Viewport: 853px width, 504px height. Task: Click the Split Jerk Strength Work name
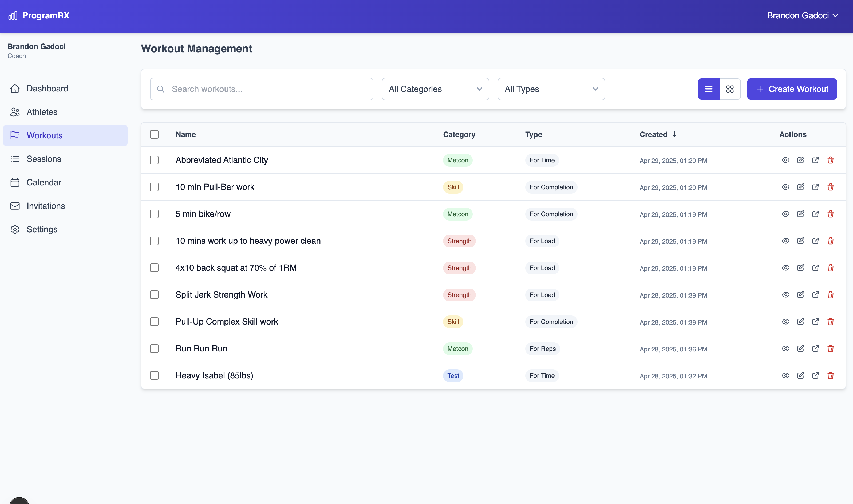[x=221, y=295]
